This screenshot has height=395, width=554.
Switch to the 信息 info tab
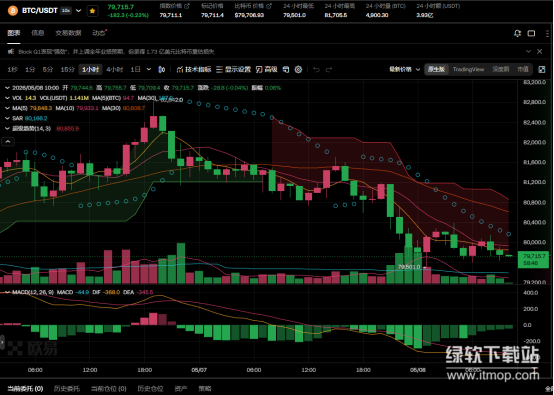(37, 33)
